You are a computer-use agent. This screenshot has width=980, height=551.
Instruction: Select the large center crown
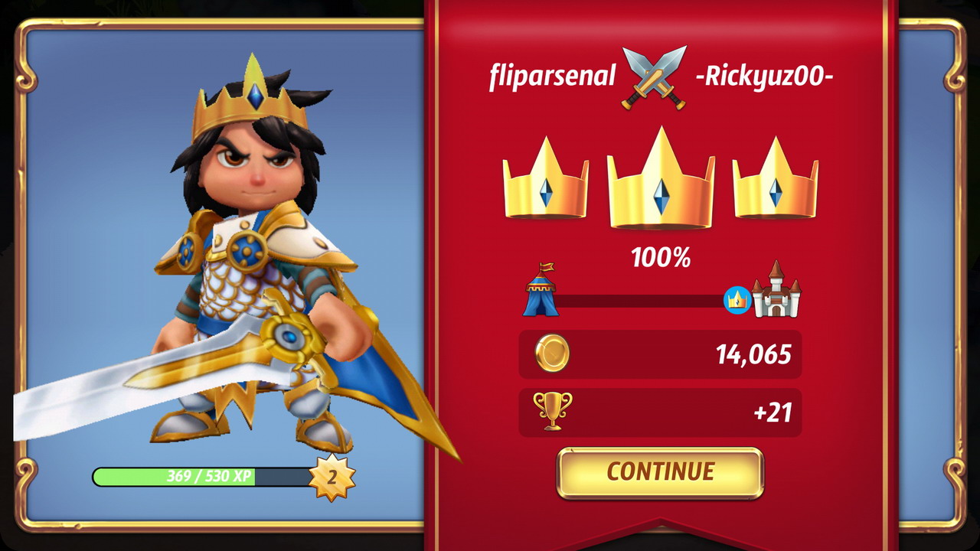(x=661, y=178)
